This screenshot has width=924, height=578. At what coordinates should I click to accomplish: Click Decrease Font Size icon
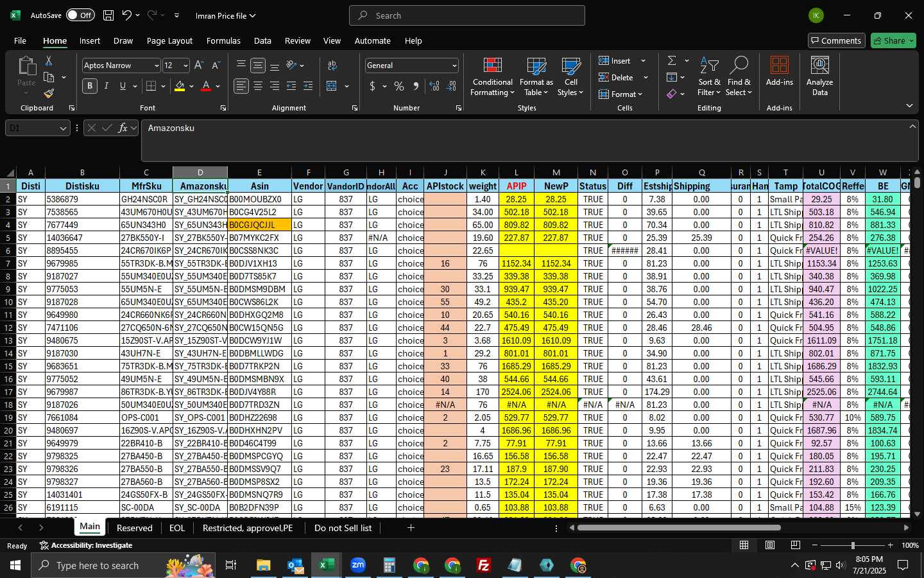216,66
